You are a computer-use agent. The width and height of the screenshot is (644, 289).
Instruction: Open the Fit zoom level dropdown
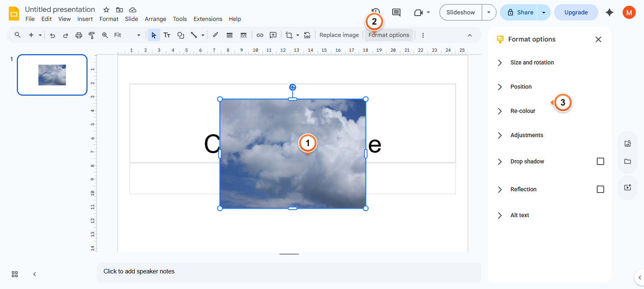127,35
